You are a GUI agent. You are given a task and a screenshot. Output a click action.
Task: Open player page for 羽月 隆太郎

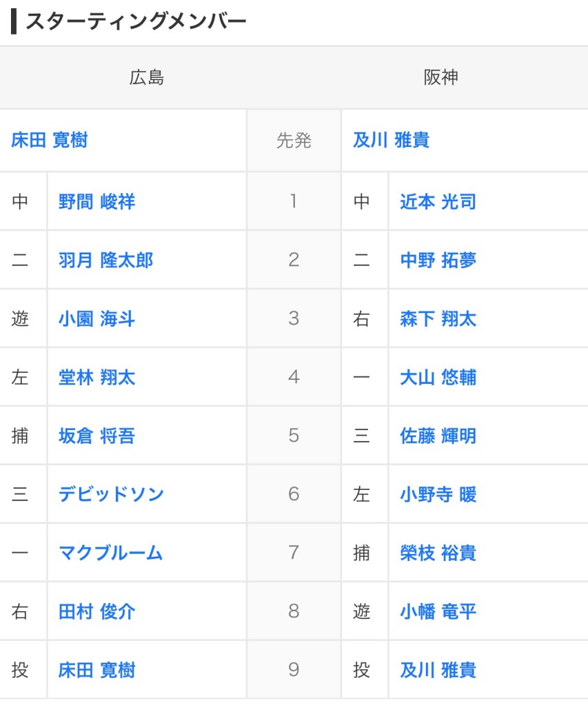click(105, 260)
